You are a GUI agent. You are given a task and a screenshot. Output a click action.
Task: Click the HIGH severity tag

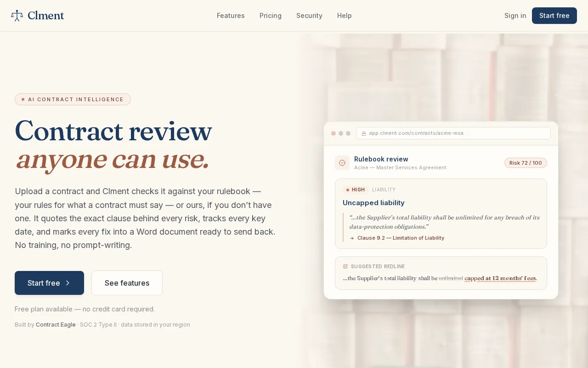[356, 190]
